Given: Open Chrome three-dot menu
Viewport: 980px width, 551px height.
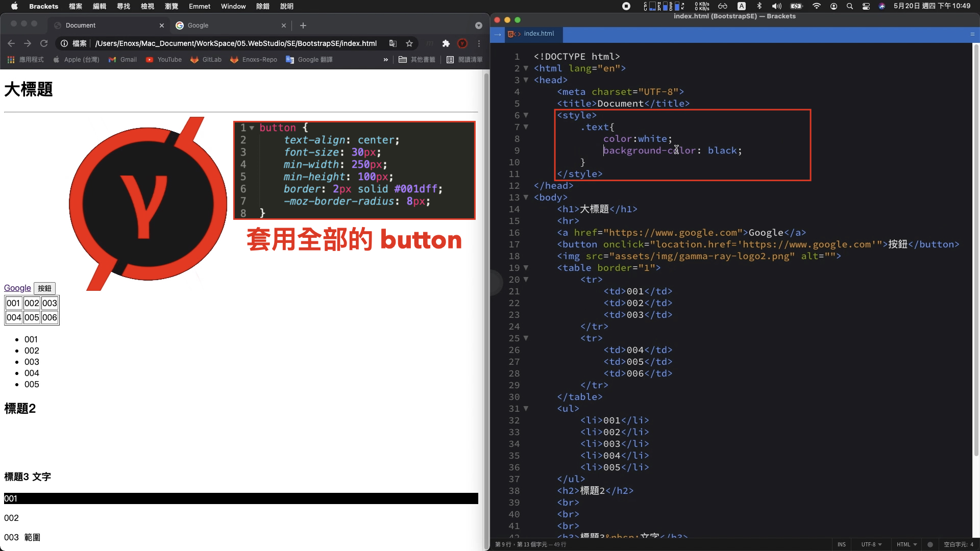Looking at the screenshot, I should pos(479,43).
